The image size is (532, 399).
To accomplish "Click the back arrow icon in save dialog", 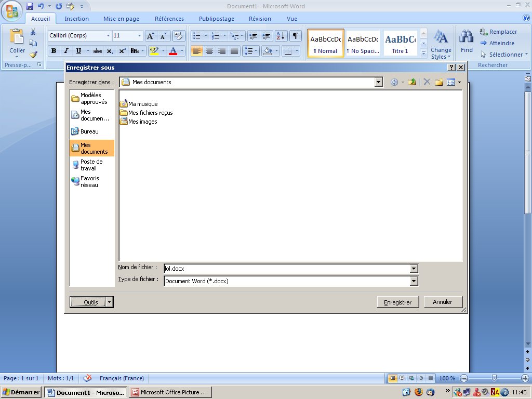I will (x=394, y=82).
